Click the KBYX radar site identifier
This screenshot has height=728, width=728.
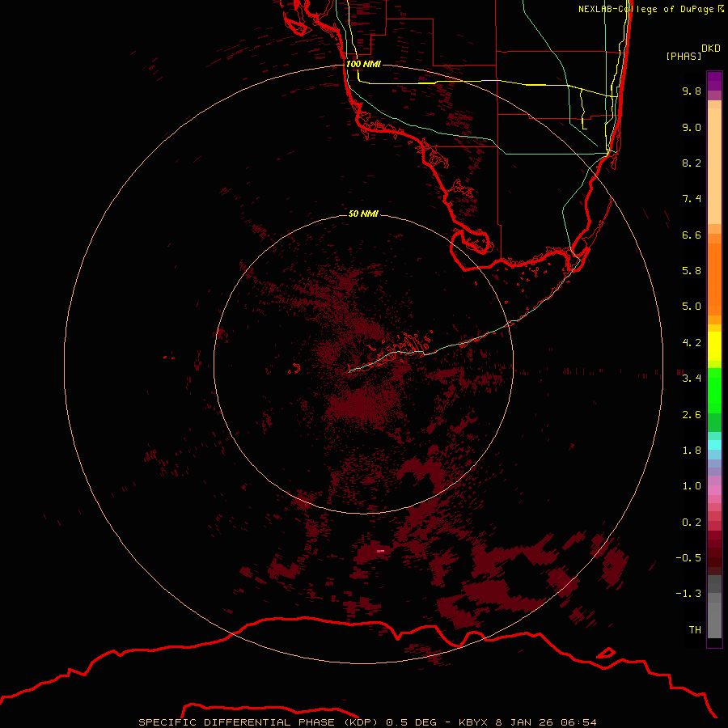coord(473,722)
